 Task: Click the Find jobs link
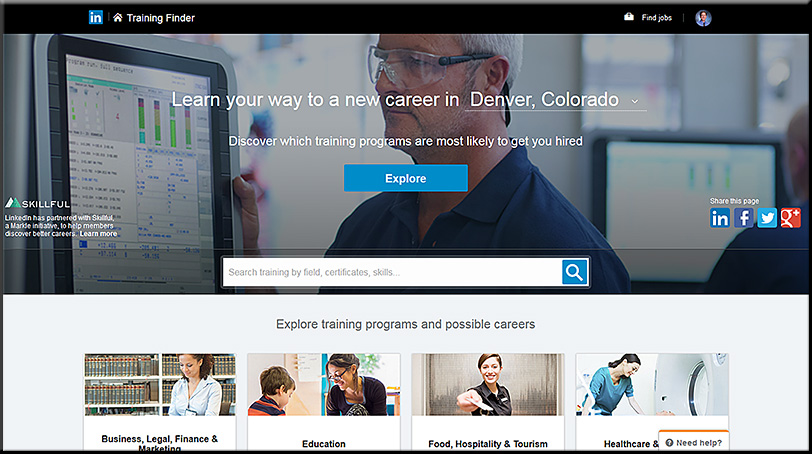(657, 18)
